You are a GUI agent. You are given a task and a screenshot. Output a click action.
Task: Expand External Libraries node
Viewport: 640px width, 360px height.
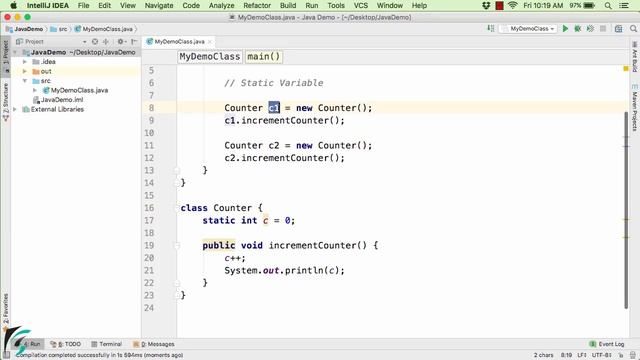(x=15, y=109)
